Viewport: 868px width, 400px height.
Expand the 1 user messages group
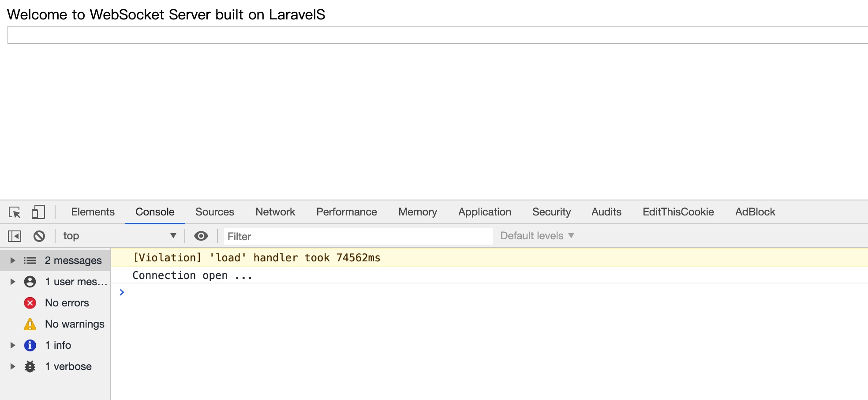coord(13,282)
